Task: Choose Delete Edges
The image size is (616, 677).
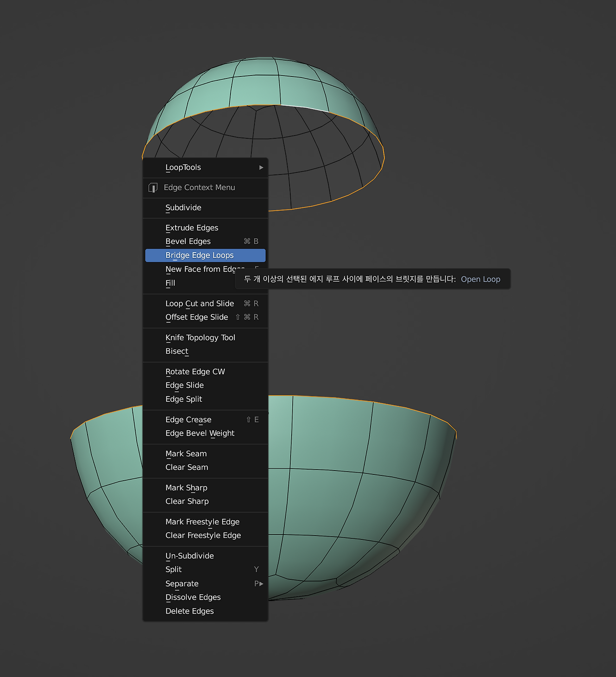Action: point(205,611)
